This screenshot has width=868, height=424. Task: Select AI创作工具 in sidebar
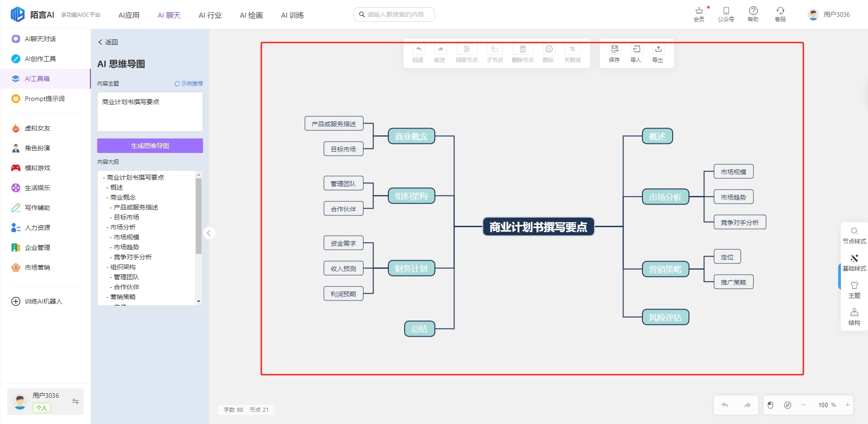45,59
